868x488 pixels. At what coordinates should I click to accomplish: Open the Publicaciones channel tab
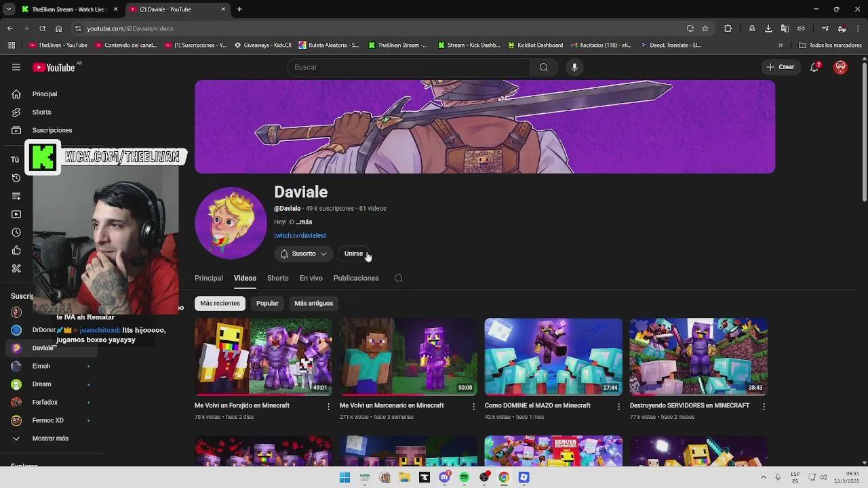356,278
